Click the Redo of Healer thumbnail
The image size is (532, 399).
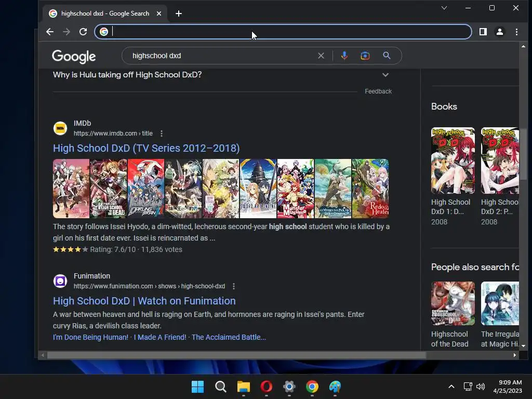(x=370, y=189)
